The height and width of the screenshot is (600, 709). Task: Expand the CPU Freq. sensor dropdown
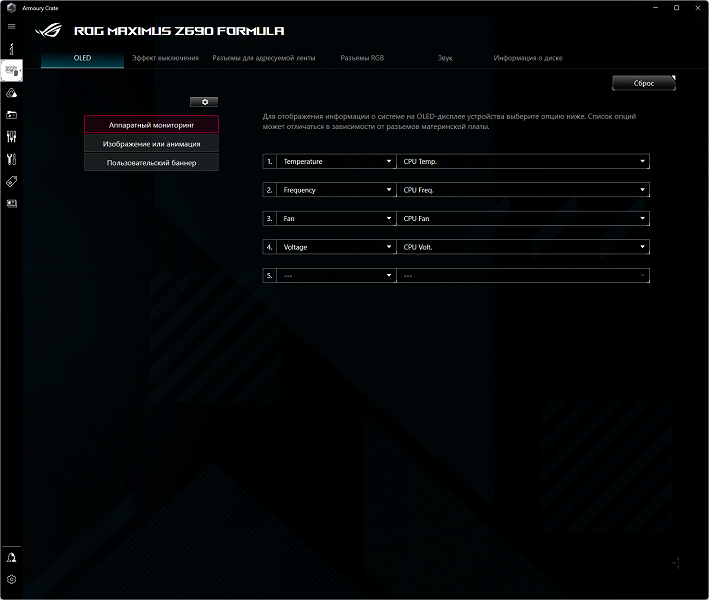523,190
